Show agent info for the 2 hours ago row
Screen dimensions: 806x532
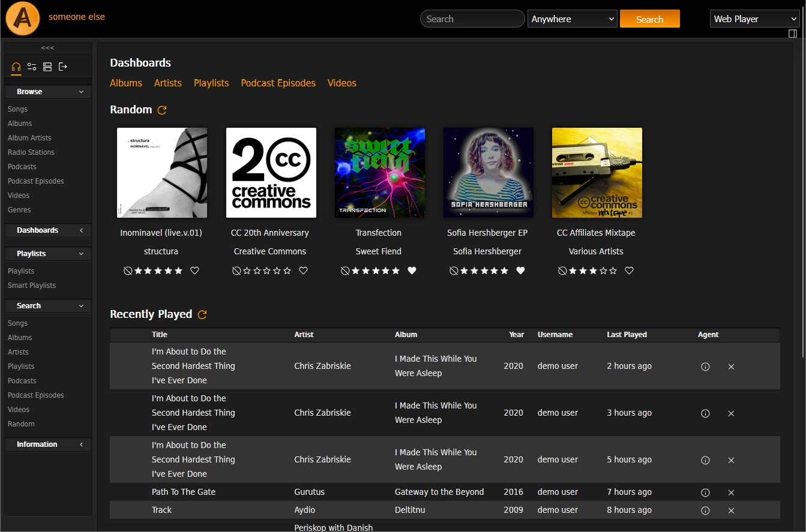(705, 366)
